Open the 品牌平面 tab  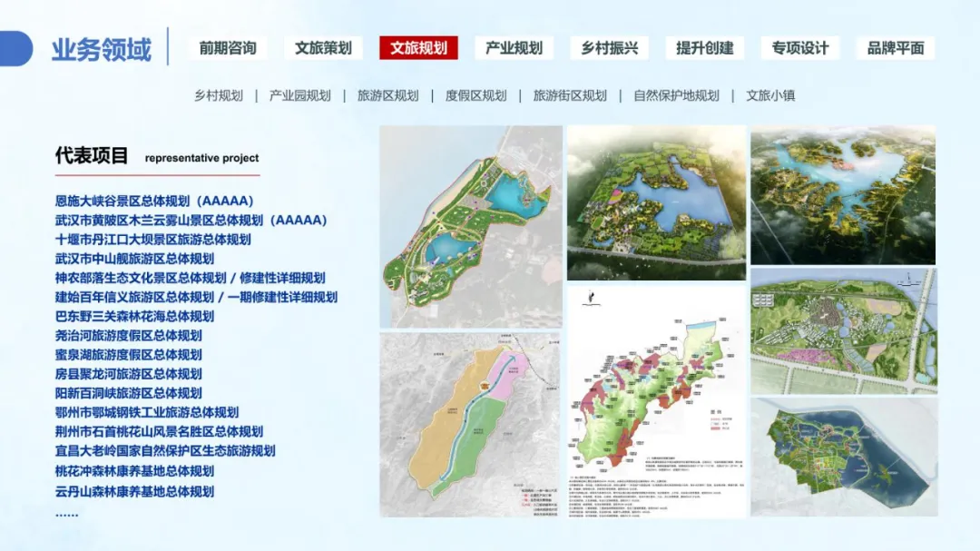(895, 48)
